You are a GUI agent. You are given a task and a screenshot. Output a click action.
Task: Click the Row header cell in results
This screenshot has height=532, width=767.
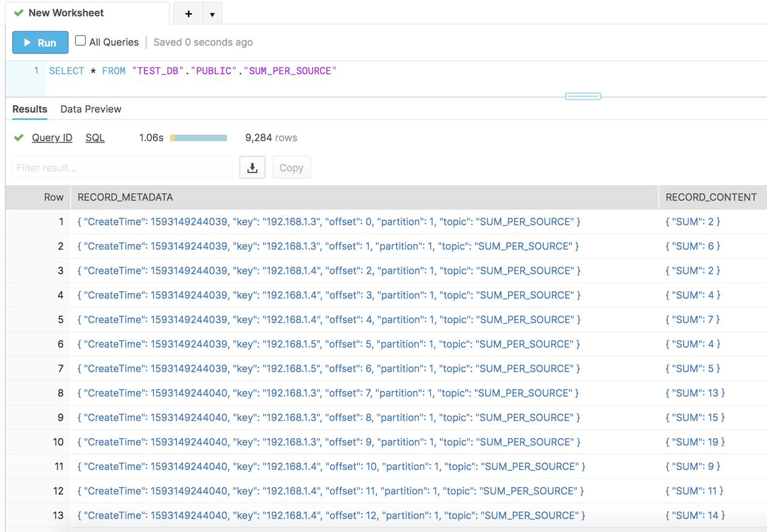click(53, 197)
